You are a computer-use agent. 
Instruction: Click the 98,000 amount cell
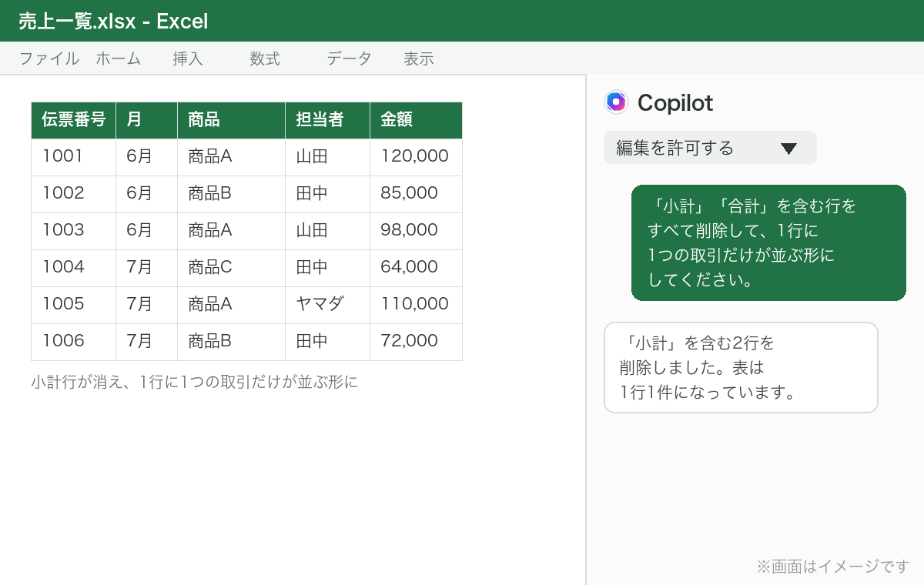click(x=417, y=231)
